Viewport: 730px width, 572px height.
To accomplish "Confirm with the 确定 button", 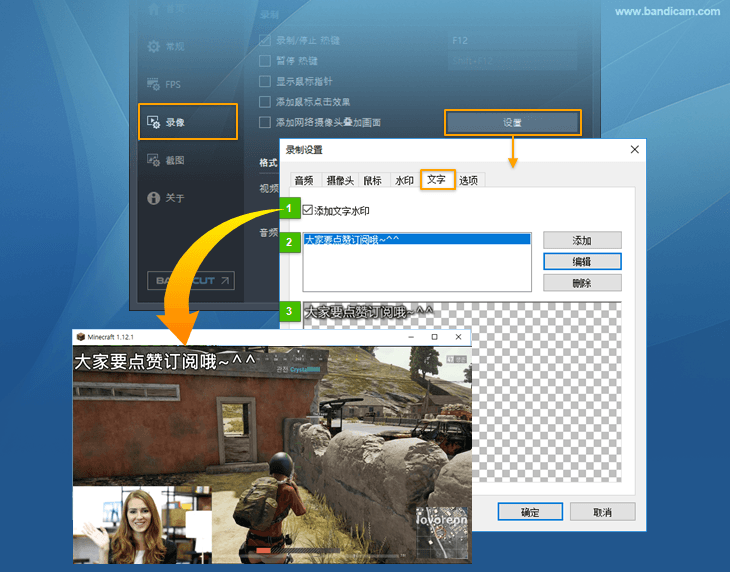I will click(530, 512).
